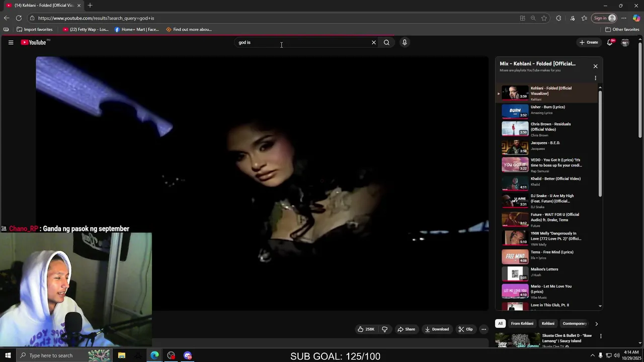Switch to Microsoft Edge on taskbar
Screen dimensions: 644x362
[154, 355]
